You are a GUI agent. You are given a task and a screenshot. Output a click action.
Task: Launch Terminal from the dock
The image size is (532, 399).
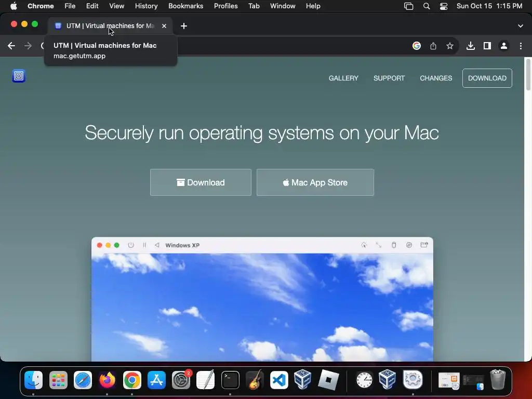point(230,380)
